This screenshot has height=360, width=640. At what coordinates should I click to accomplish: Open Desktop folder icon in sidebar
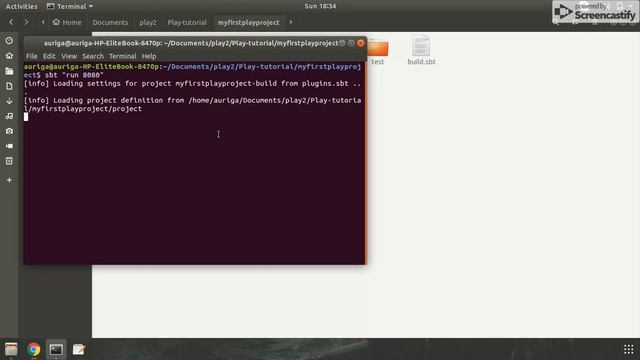pyautogui.click(x=9, y=71)
